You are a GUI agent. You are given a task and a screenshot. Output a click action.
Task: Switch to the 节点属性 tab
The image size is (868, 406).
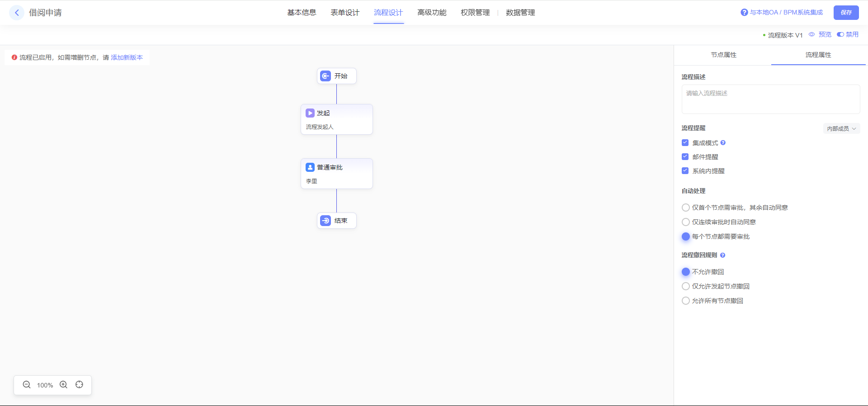pyautogui.click(x=723, y=55)
